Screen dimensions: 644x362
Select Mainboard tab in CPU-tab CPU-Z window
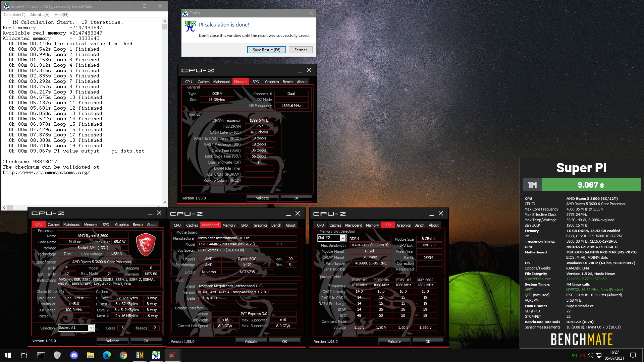click(x=72, y=225)
